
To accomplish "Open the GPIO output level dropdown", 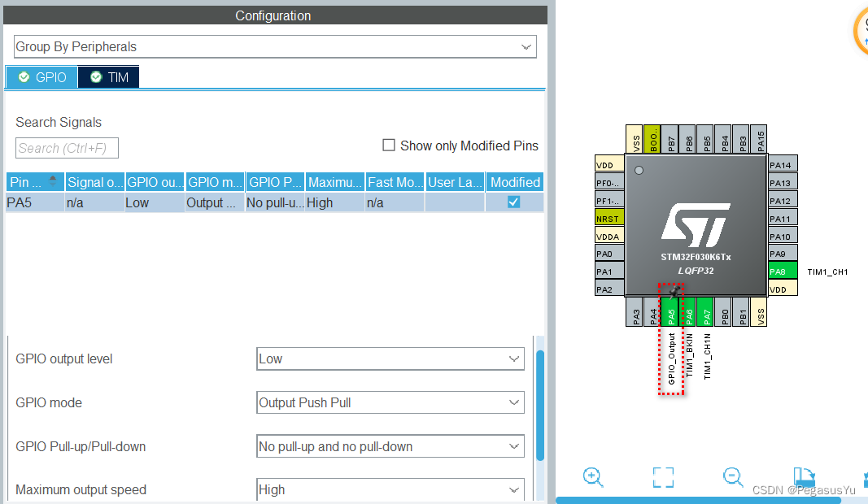I will tap(390, 358).
